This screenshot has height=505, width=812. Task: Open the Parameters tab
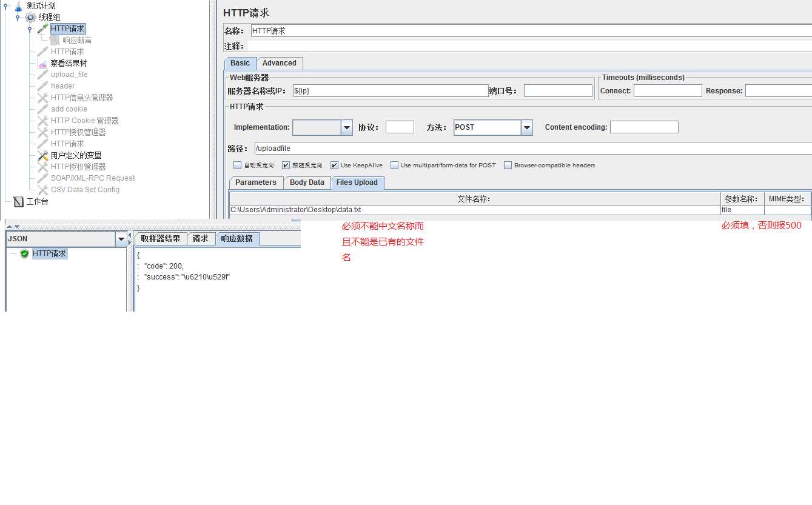click(x=256, y=182)
